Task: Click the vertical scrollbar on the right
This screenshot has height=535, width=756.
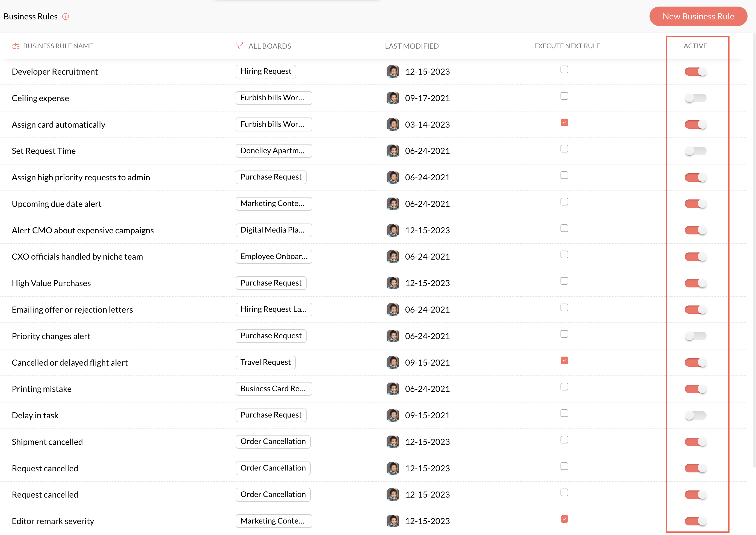Action: [x=754, y=250]
